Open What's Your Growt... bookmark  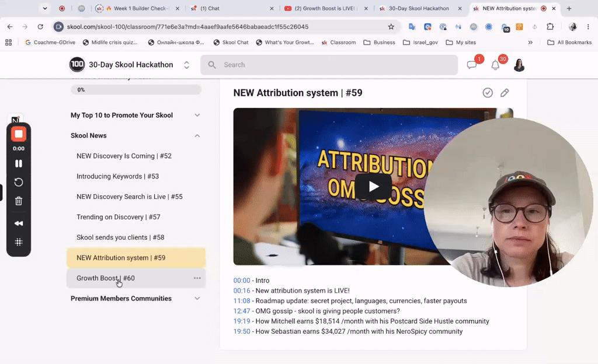click(285, 42)
